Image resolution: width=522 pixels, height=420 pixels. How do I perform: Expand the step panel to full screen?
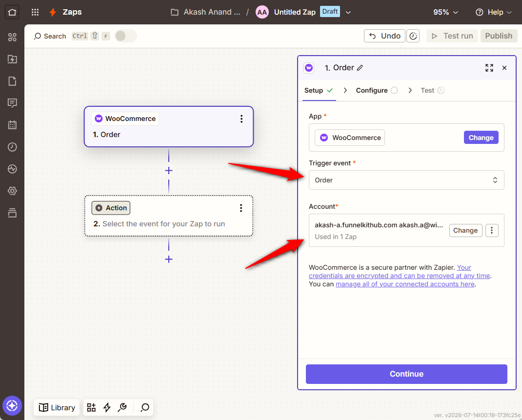[x=489, y=68]
